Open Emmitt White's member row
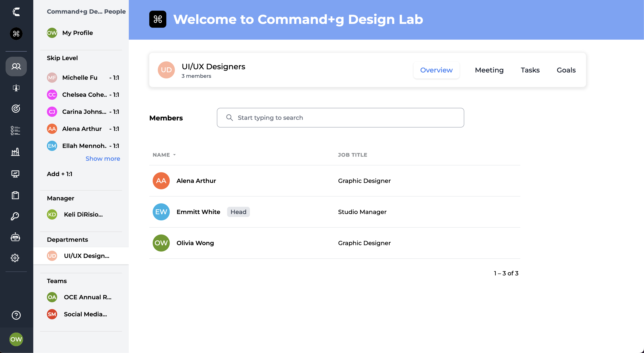The height and width of the screenshot is (353, 644). (x=198, y=212)
